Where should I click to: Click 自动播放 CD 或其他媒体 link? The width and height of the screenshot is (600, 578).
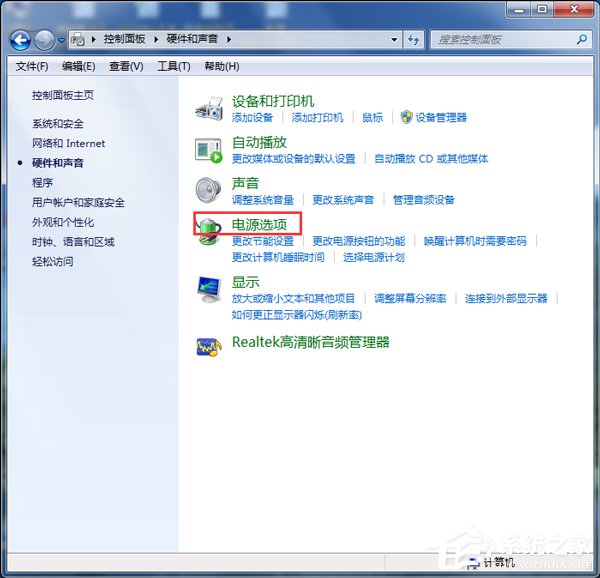(x=431, y=159)
